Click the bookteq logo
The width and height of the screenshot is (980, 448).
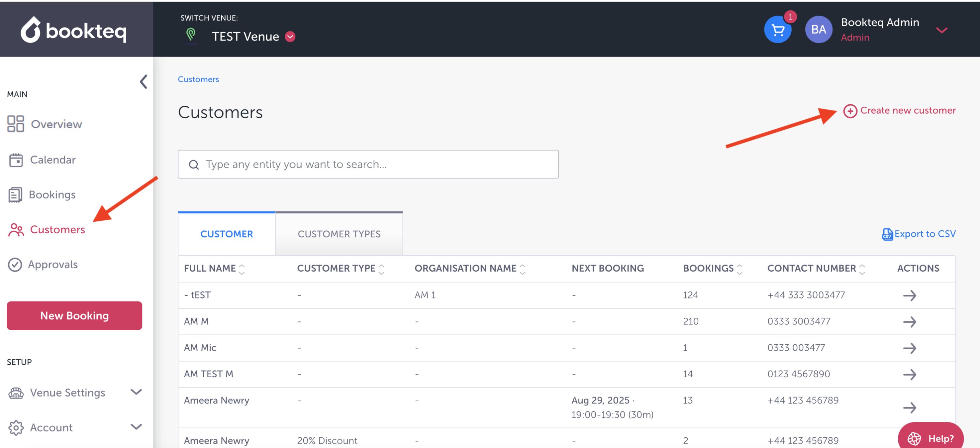pyautogui.click(x=74, y=30)
